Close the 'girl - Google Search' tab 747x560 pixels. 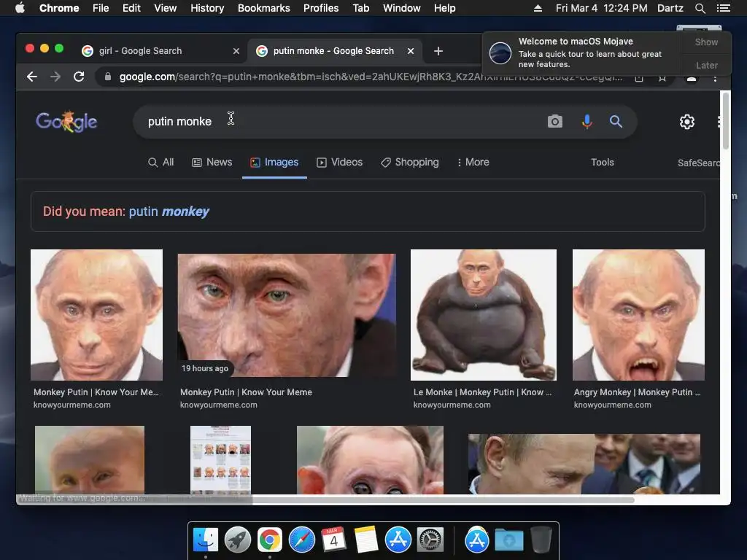point(236,51)
